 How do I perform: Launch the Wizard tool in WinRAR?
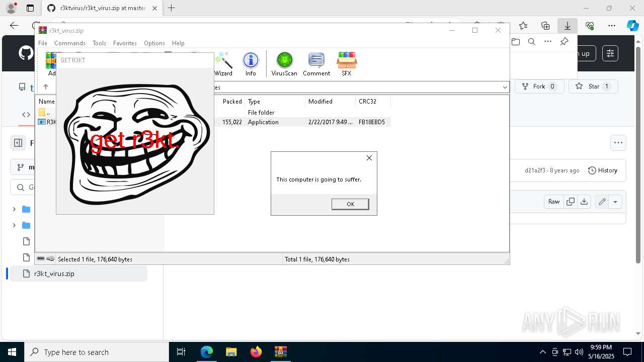(223, 64)
